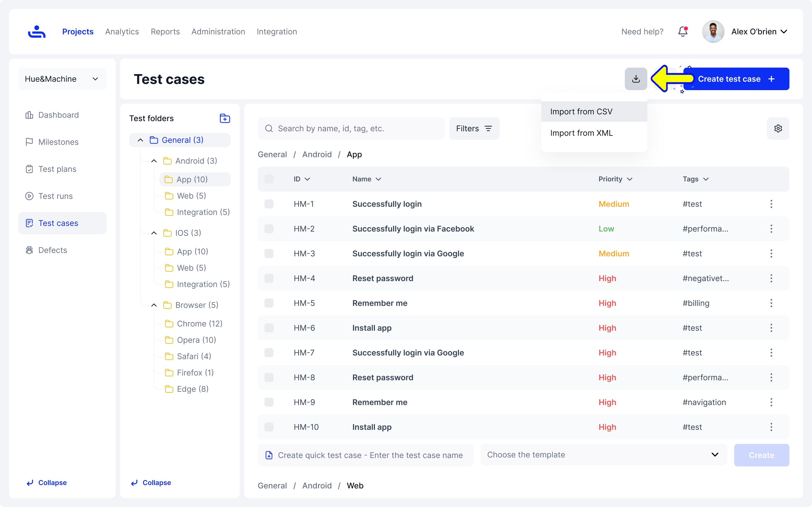The width and height of the screenshot is (812, 507).
Task: Click the Filters icon button
Action: point(474,128)
